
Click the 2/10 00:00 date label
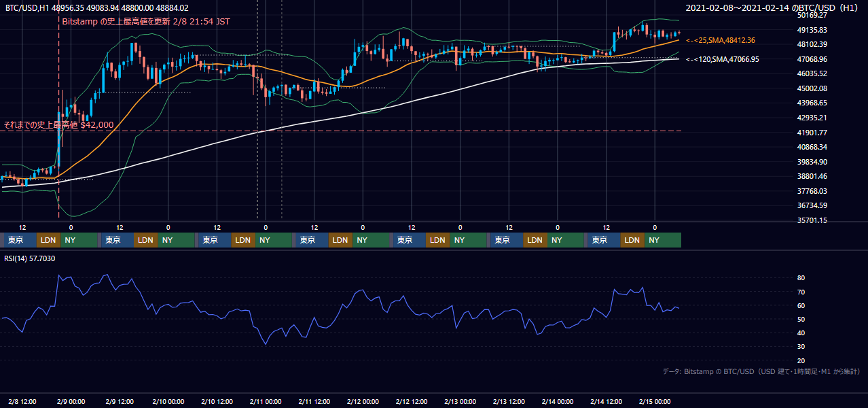click(x=168, y=401)
